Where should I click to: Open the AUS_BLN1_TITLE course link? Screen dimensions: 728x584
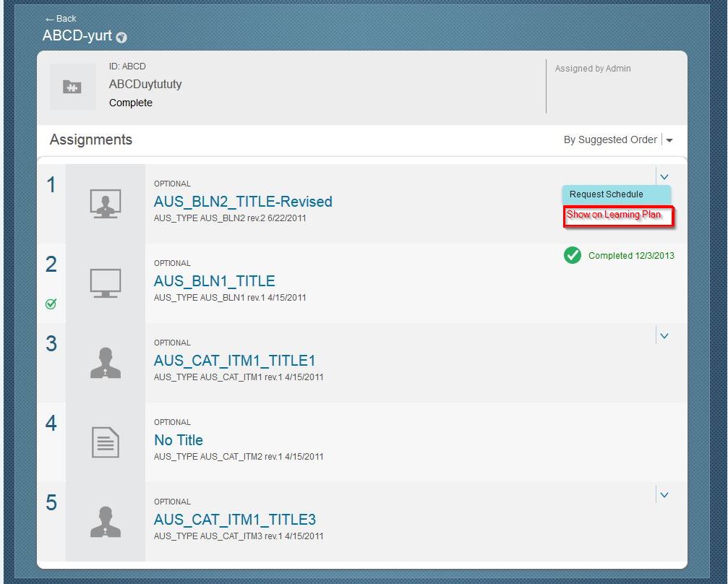tap(214, 281)
